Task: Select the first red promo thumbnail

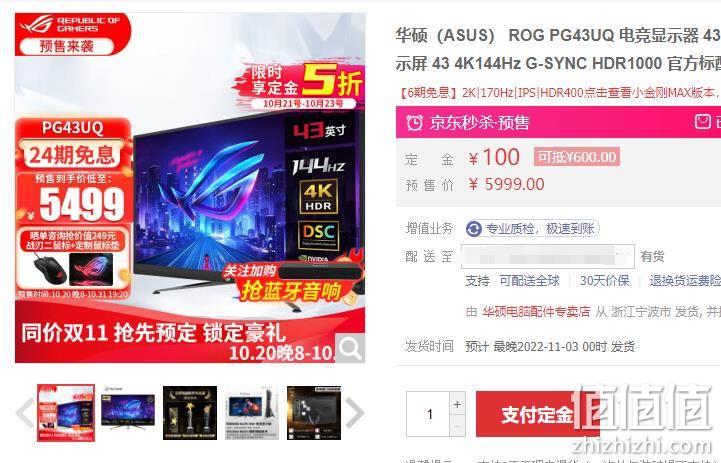Action: point(66,413)
